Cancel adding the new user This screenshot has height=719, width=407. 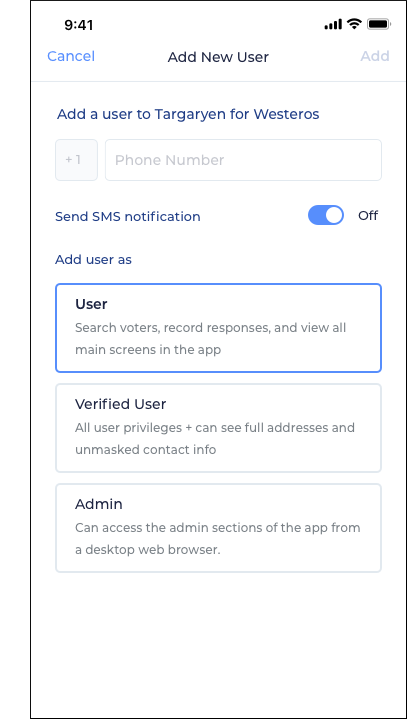click(71, 56)
